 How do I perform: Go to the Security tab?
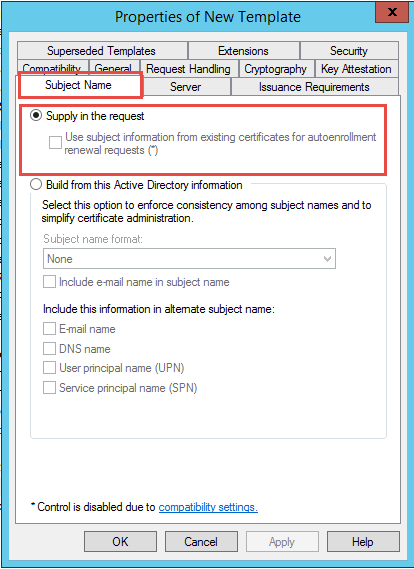click(x=349, y=50)
